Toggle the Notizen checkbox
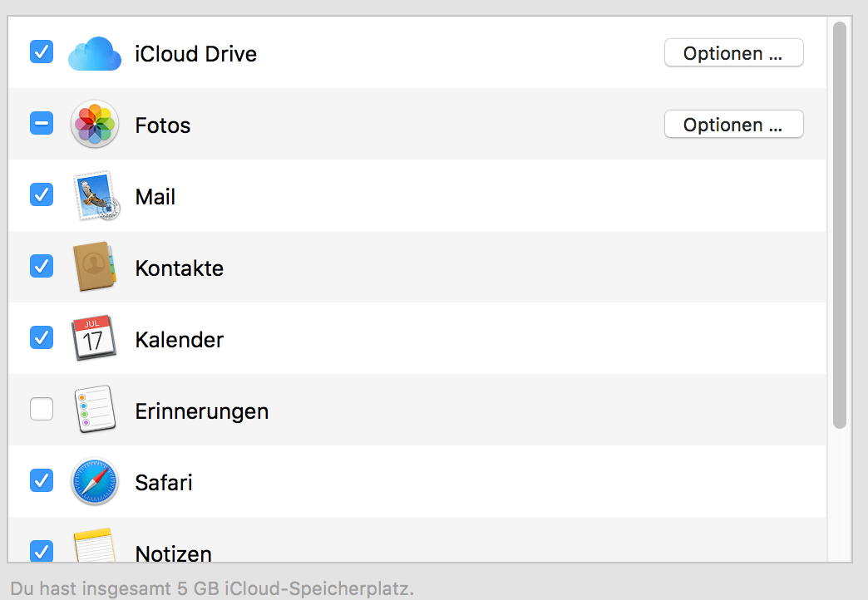Image resolution: width=868 pixels, height=600 pixels. pos(42,551)
